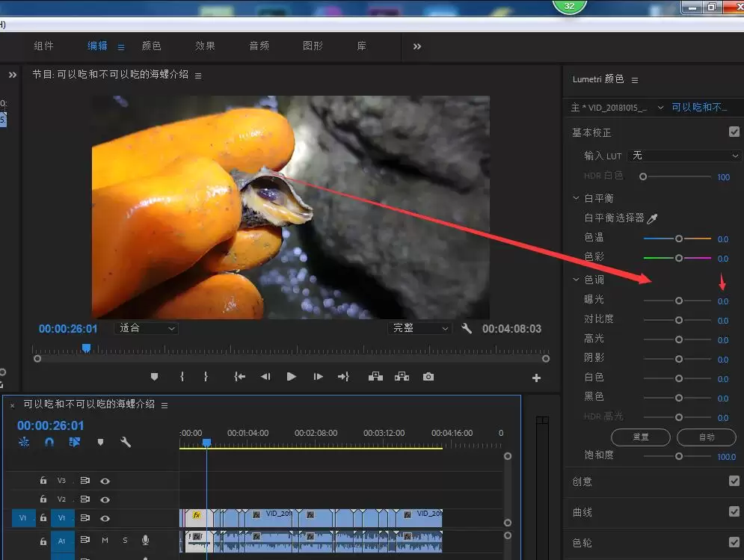Screen dimensions: 744x560
Task: Switch to the 音频 workspace tab
Action: coord(259,46)
